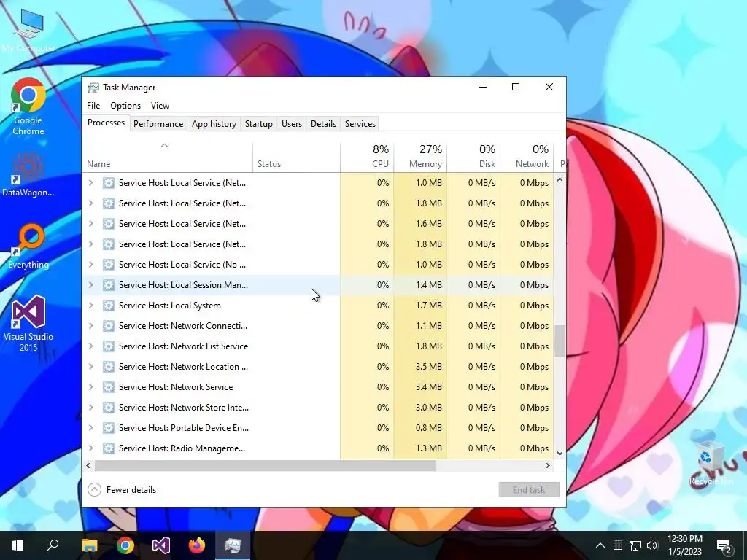
Task: Switch to the Performance tab
Action: click(158, 124)
